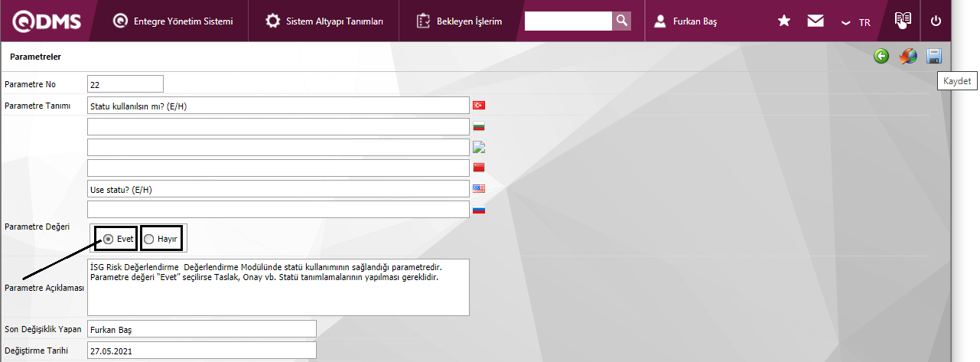Click the Parametre Değeri label
This screenshot has width=980, height=362.
(37, 227)
